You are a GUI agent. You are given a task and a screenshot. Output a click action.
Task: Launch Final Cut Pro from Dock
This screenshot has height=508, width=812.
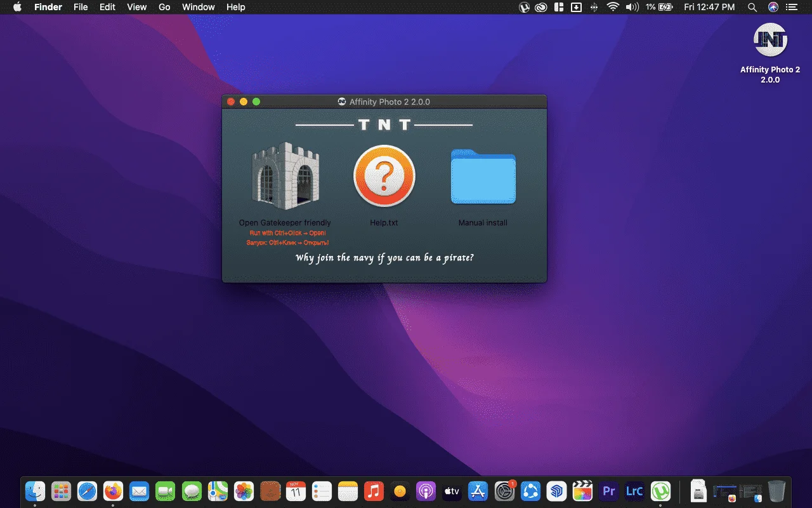coord(582,491)
